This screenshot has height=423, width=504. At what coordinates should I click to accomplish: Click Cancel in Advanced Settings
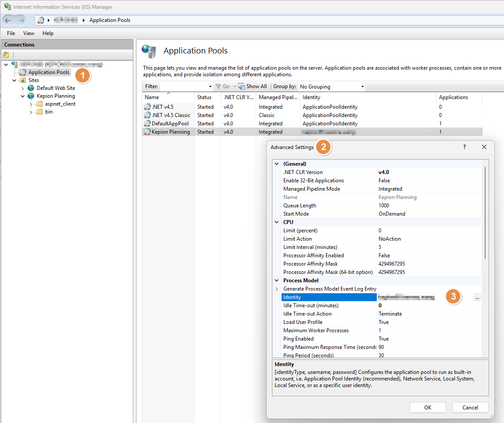coord(470,407)
